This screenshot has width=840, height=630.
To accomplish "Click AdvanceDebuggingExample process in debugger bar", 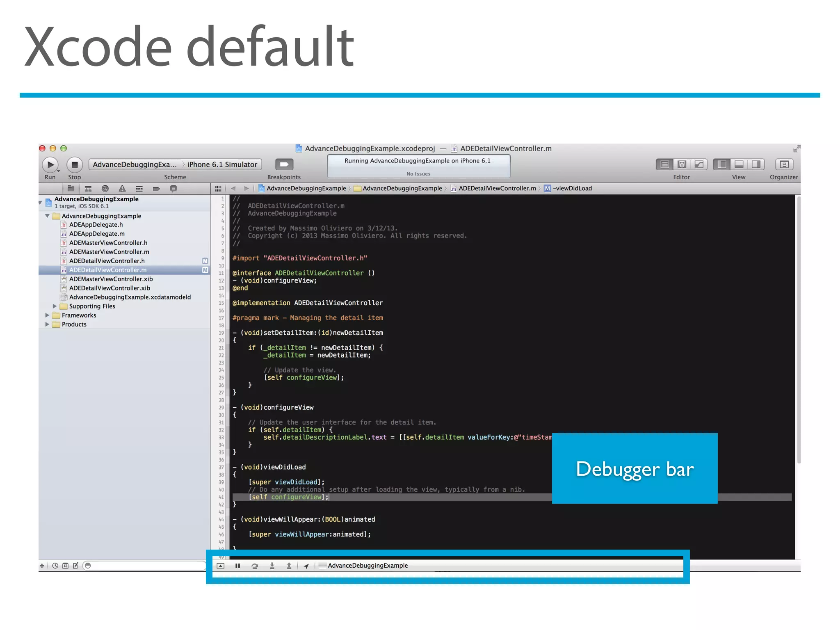I will [363, 566].
